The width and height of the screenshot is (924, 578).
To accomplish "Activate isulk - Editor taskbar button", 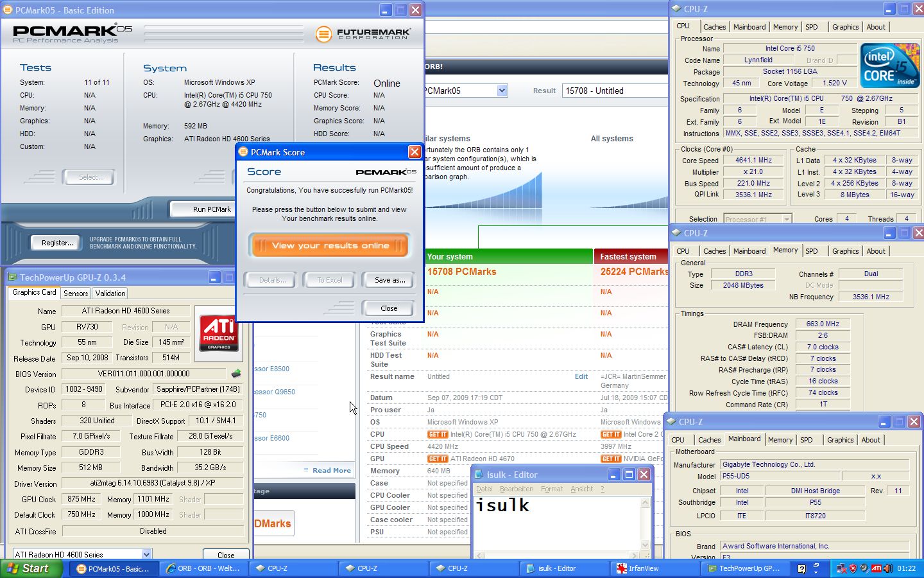I will pyautogui.click(x=563, y=568).
